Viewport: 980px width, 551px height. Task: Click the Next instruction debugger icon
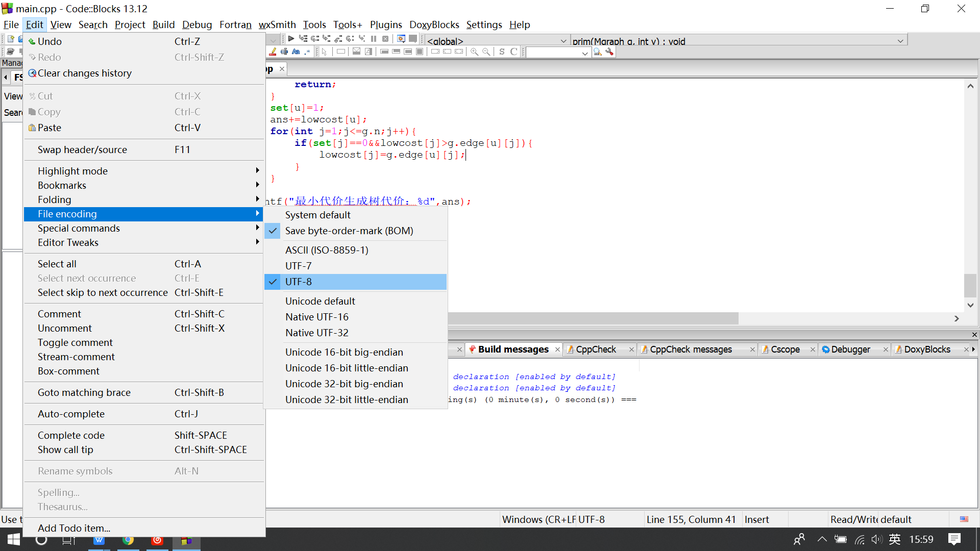(x=350, y=39)
